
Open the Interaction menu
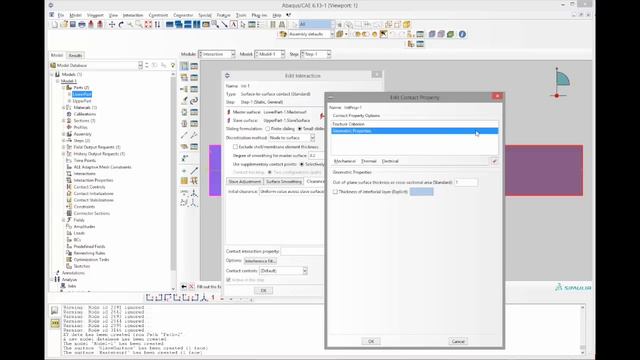point(133,15)
